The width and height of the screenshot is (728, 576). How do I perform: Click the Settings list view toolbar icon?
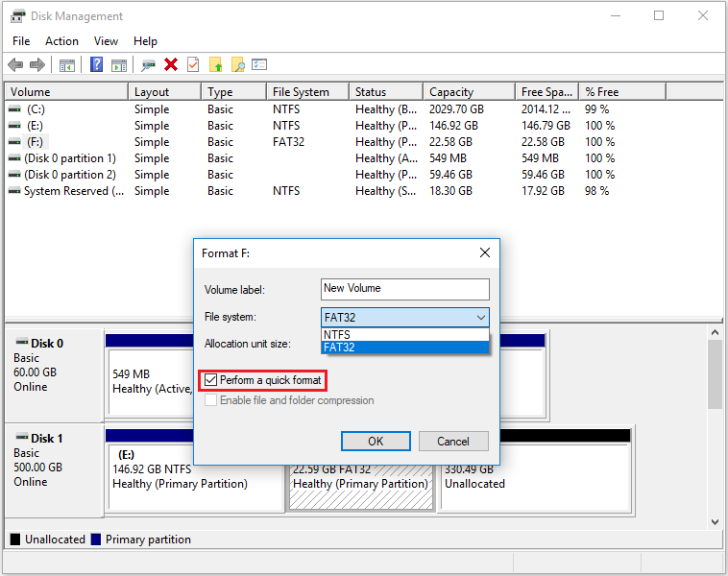click(259, 64)
